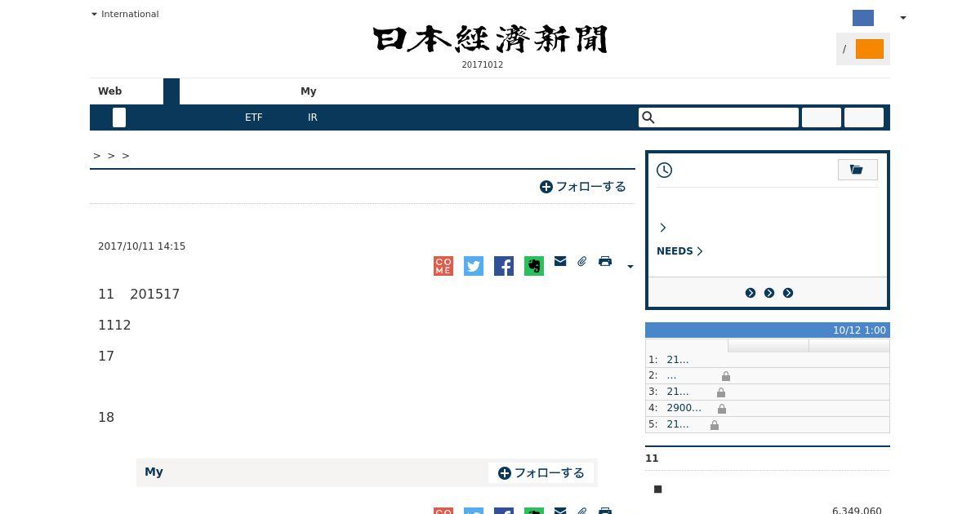
Task: Click the date text 20171012 under the logo
Action: pyautogui.click(x=483, y=65)
